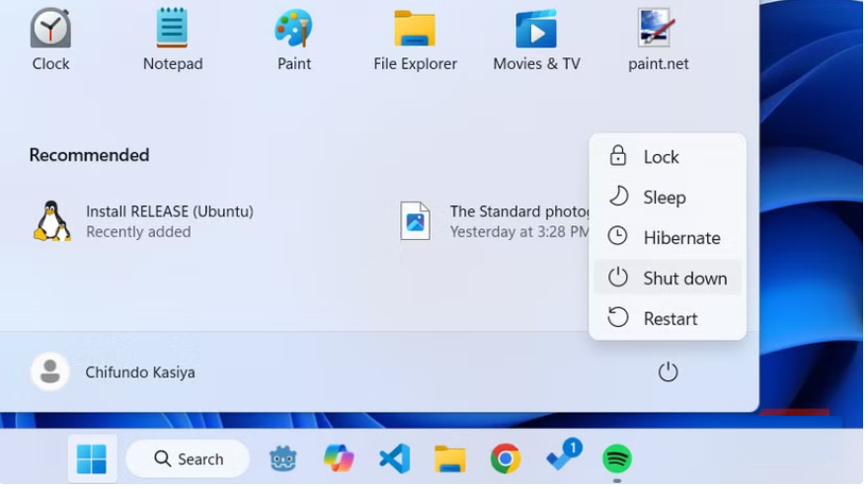Image resolution: width=868 pixels, height=489 pixels.
Task: Click the Windows Start button
Action: [92, 459]
